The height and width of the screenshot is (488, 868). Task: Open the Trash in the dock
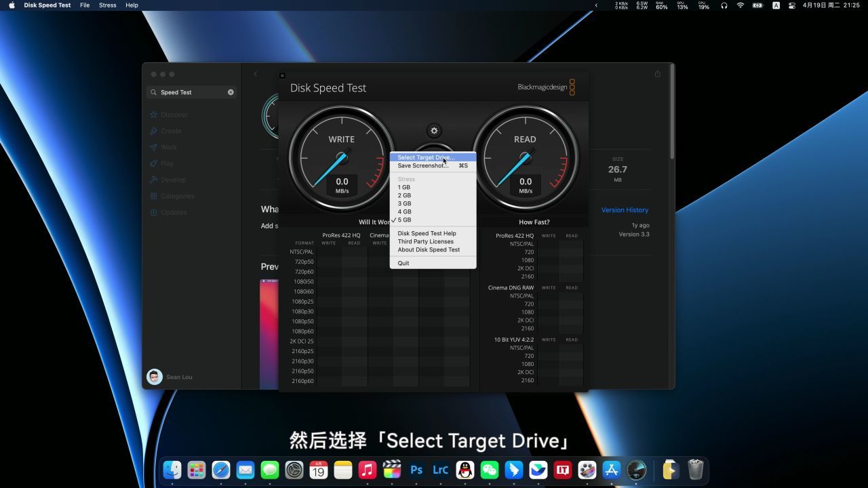[x=696, y=470]
